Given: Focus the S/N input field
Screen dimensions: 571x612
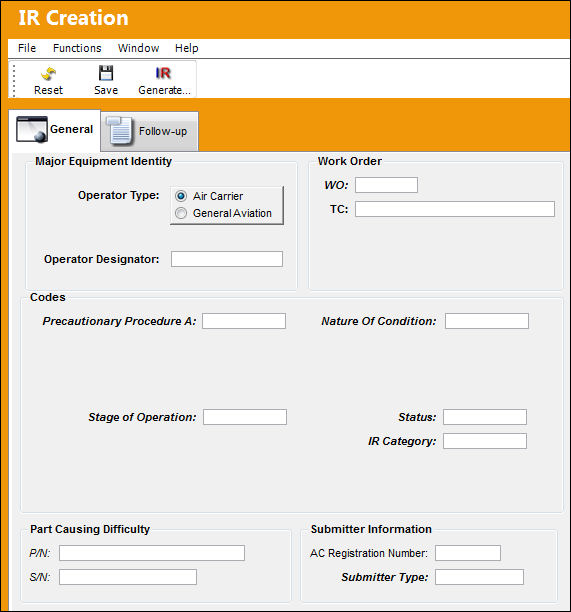Looking at the screenshot, I should pos(128,577).
